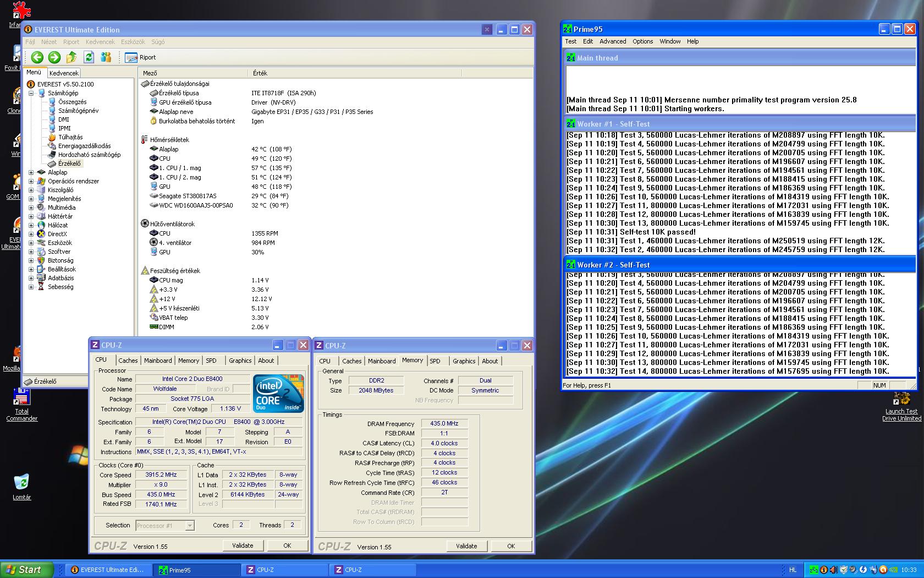This screenshot has height=578, width=924.
Task: Click the DRAM Frequency 435.0 MHz field
Action: coord(444,423)
